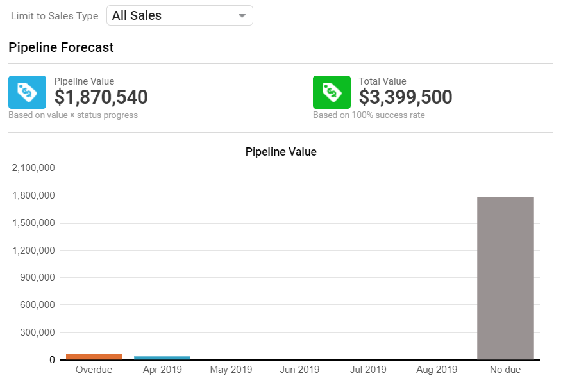Click the 'Based on 100% success rate' note

[369, 115]
